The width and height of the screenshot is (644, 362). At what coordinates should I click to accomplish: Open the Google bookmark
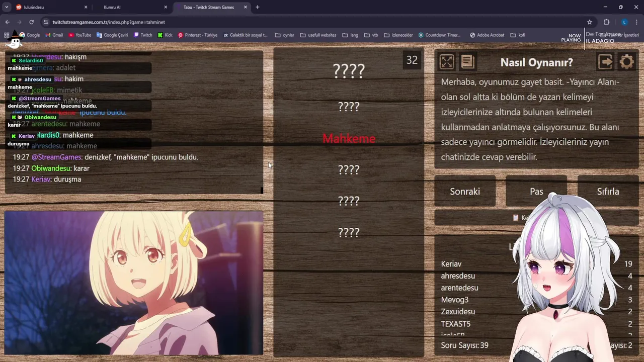[x=30, y=35]
